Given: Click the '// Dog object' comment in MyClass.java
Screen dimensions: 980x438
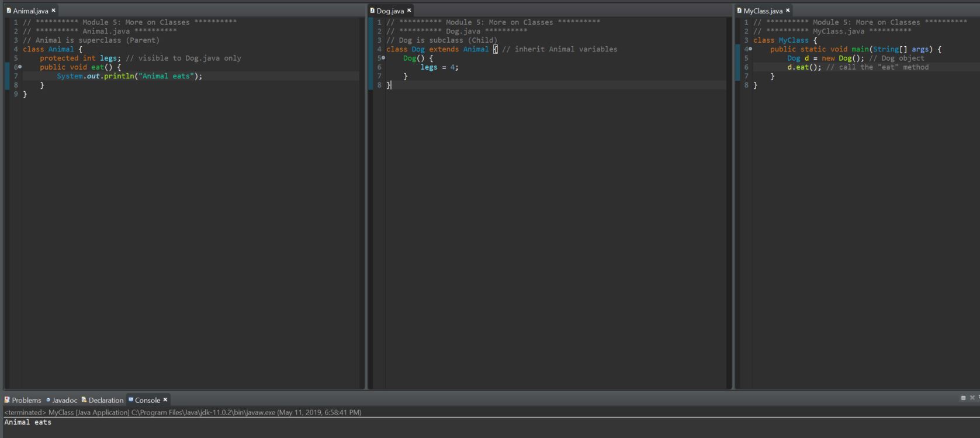Looking at the screenshot, I should (x=896, y=58).
